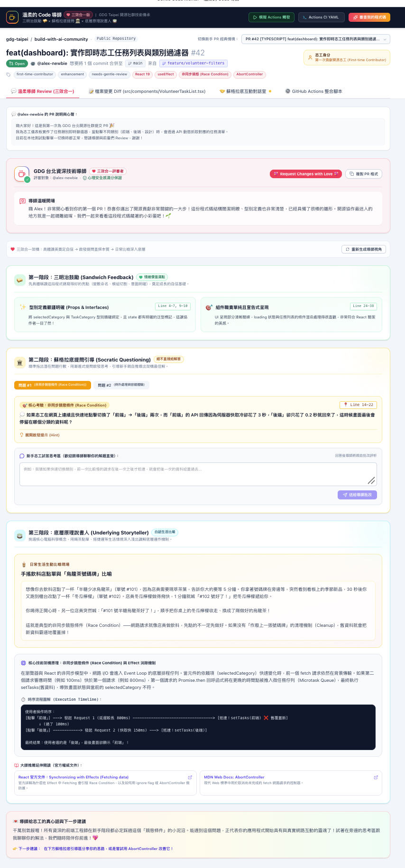Click the 心理安全感滿分保證 shield icon
This screenshot has height=868, width=405.
pyautogui.click(x=85, y=178)
